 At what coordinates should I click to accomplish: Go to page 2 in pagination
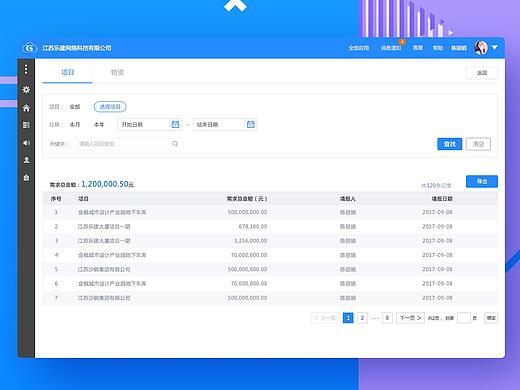(x=362, y=318)
